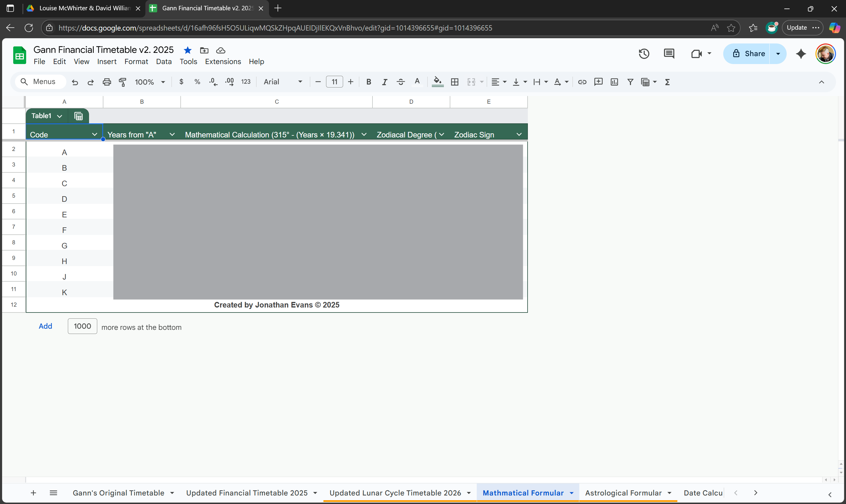Click the print icon

click(x=107, y=82)
